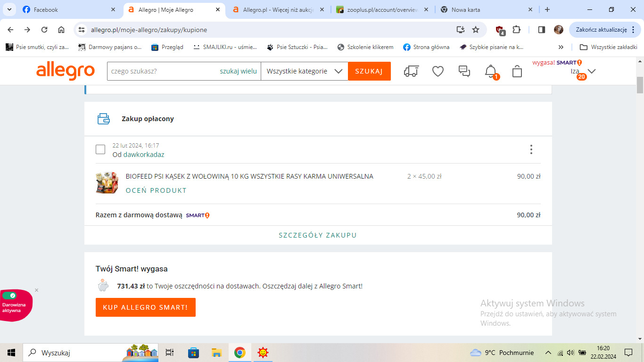This screenshot has width=644, height=362.
Task: Expand hidden system tray icons
Action: [x=548, y=353]
